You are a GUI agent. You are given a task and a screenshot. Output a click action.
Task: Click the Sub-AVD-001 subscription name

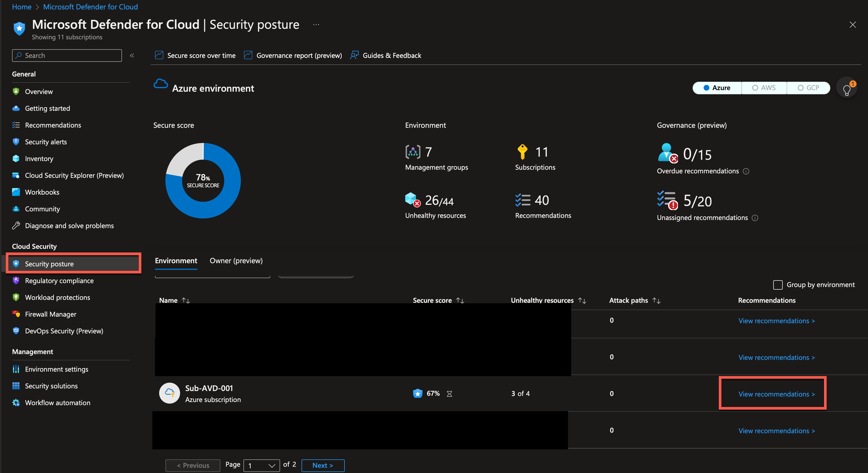[x=209, y=388]
